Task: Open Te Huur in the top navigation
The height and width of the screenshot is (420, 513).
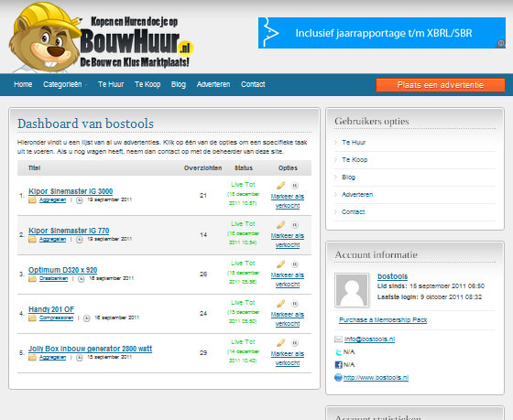Action: tap(111, 84)
